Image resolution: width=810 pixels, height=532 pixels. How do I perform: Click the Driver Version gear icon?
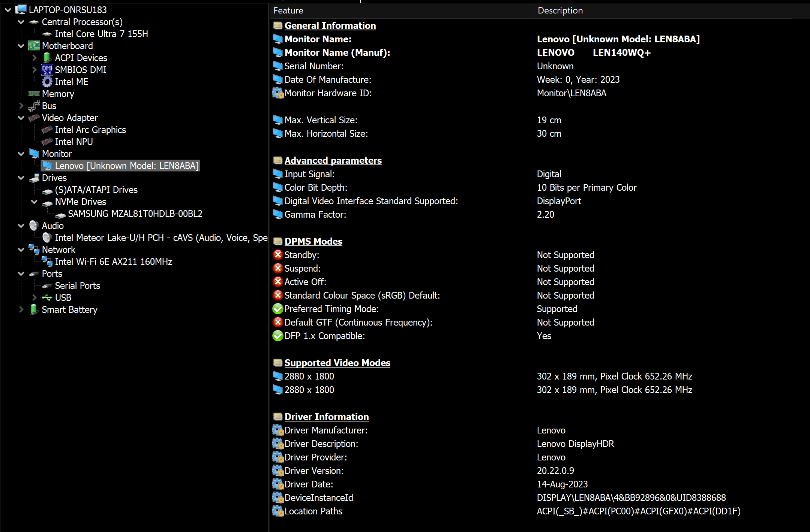pos(278,471)
